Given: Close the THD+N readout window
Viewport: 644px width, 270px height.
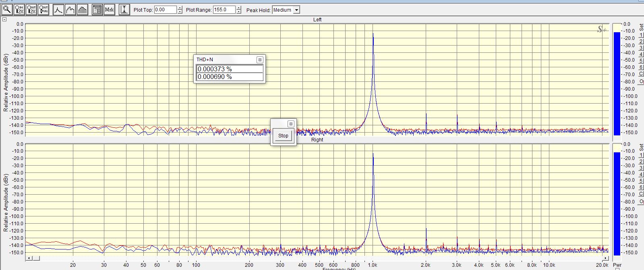Looking at the screenshot, I should [x=260, y=60].
